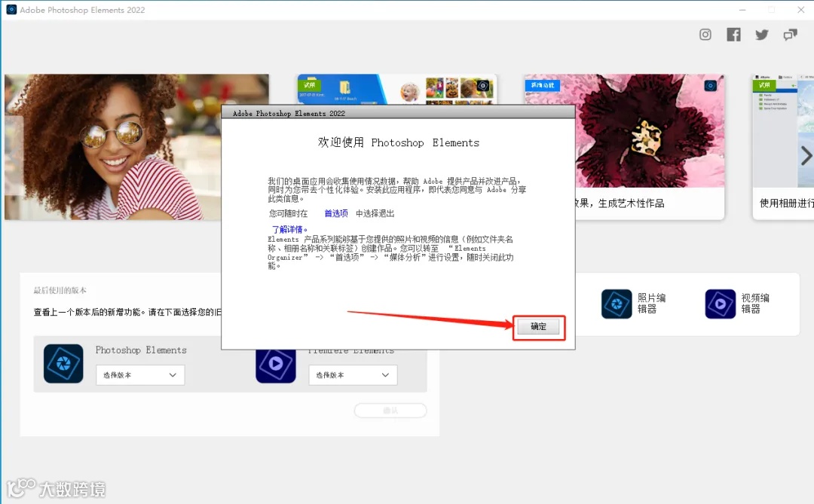Show next carousel cards with right chevron

tap(806, 156)
